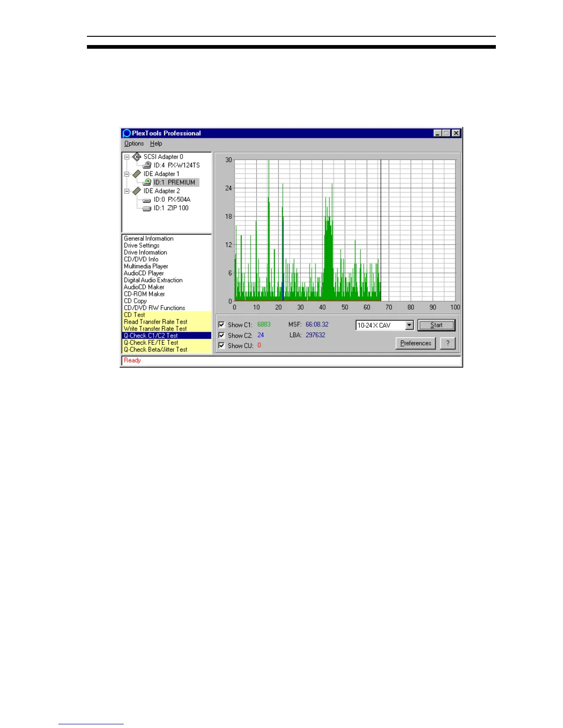Viewport: 563px width, 728px height.
Task: Open CD/DVD RW Functions
Action: tap(155, 308)
